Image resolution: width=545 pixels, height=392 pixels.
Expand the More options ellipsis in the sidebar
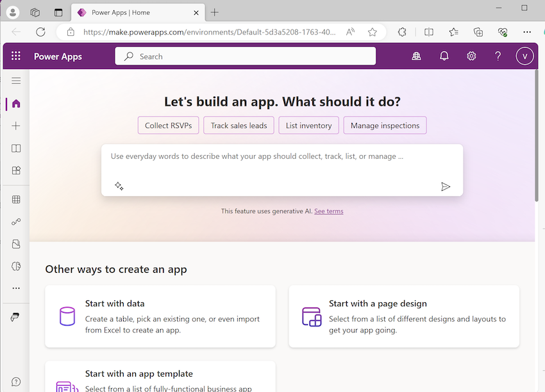16,288
